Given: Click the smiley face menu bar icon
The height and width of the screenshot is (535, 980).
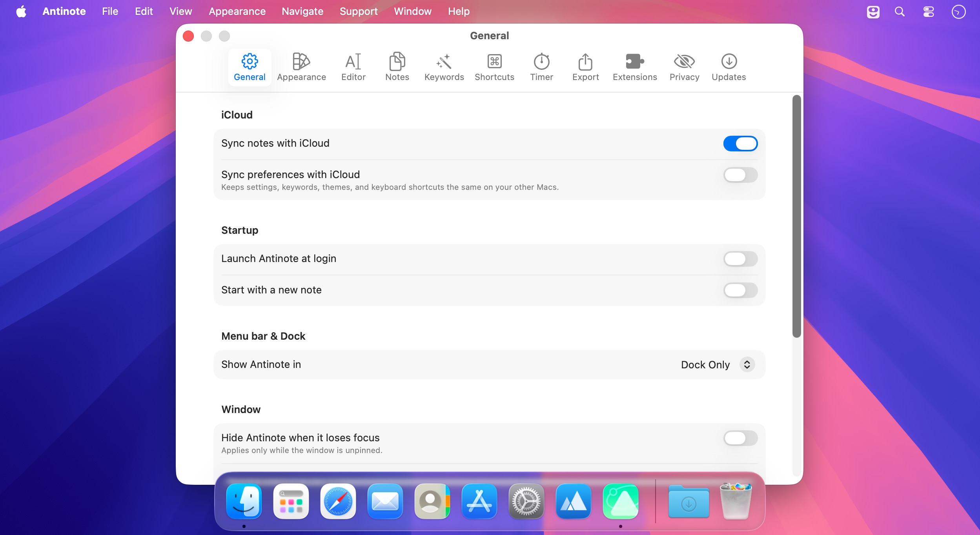Looking at the screenshot, I should pos(873,12).
